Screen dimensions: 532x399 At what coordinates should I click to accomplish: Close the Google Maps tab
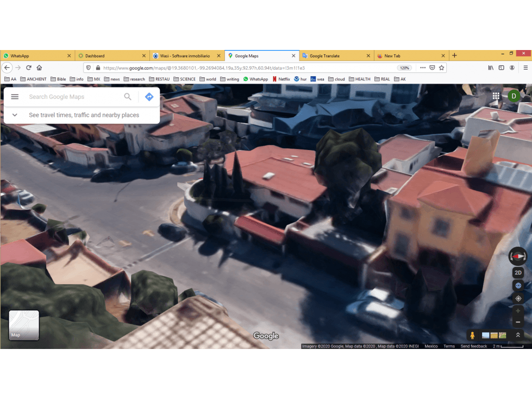point(293,55)
